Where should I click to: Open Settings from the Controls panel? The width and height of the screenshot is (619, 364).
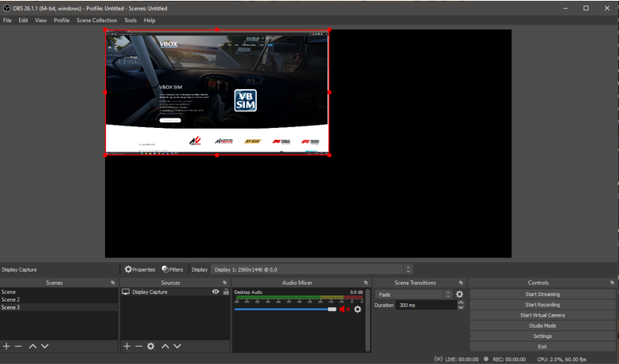[x=542, y=336]
